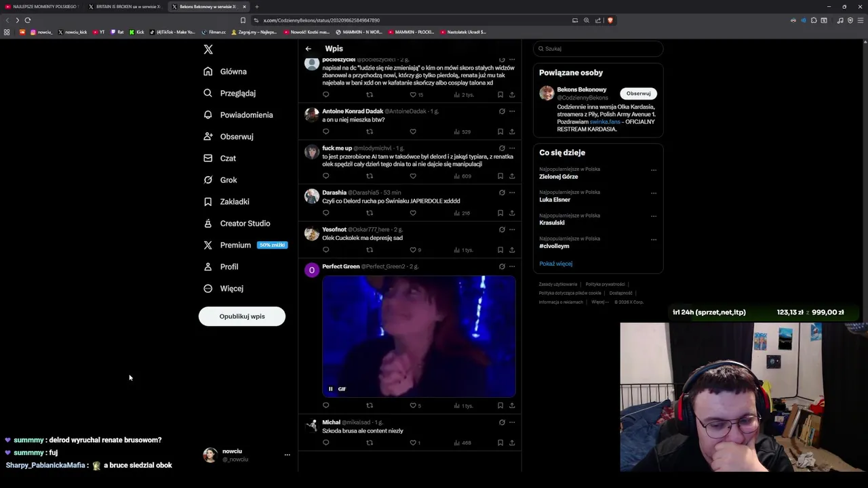
Task: Open more options on Darashia's post
Action: pyautogui.click(x=512, y=192)
